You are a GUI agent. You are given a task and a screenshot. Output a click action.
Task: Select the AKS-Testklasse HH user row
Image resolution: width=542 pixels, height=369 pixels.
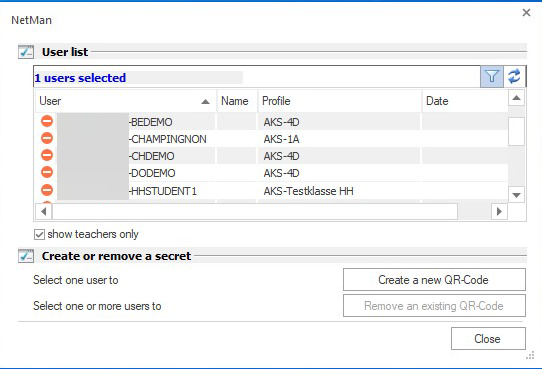[x=271, y=191]
